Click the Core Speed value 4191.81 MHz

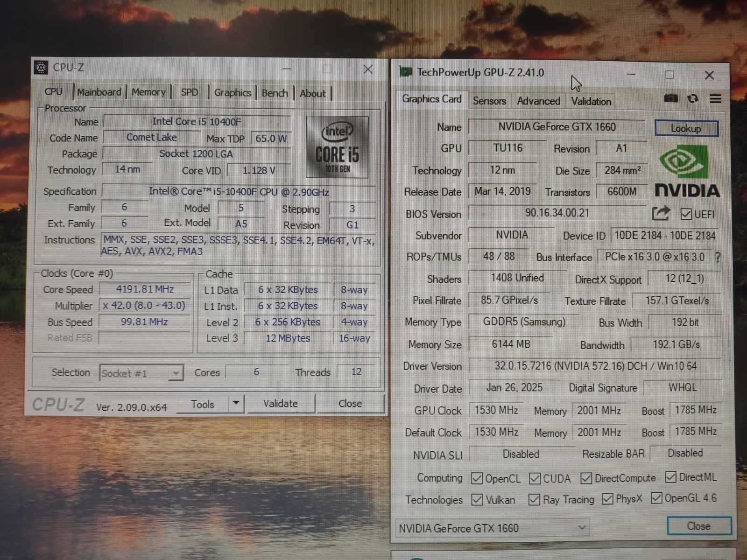tap(145, 289)
